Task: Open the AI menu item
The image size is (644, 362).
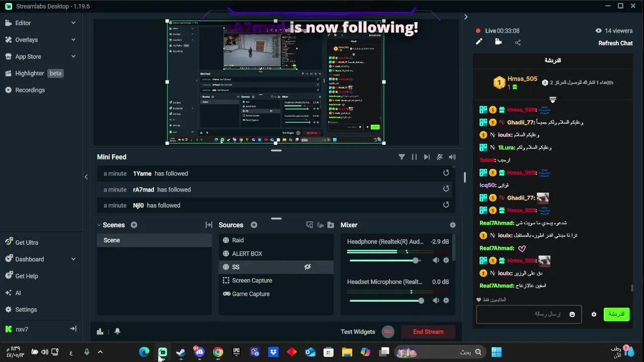Action: click(x=13, y=293)
